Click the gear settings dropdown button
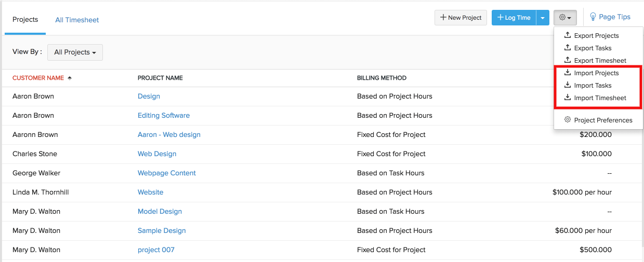 (565, 18)
